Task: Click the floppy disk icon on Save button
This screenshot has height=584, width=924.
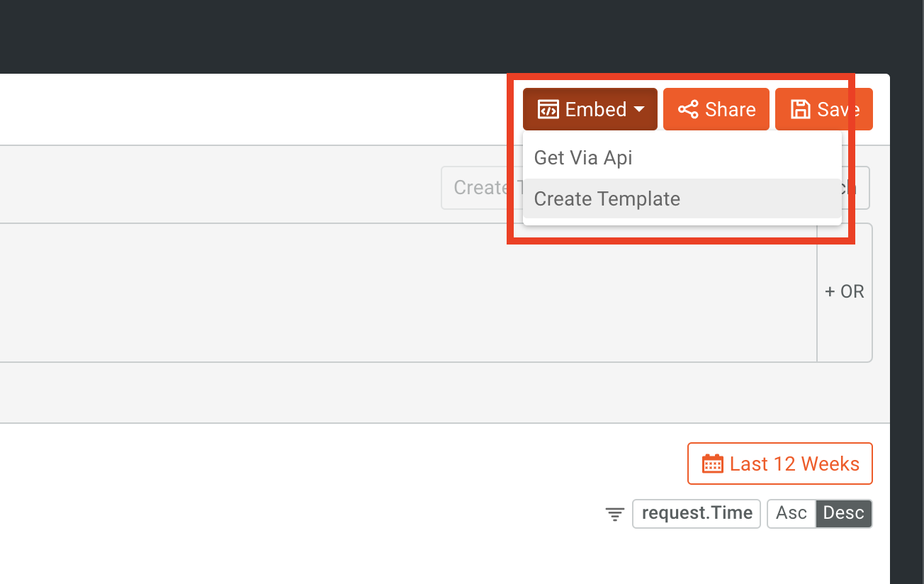Action: 801,108
